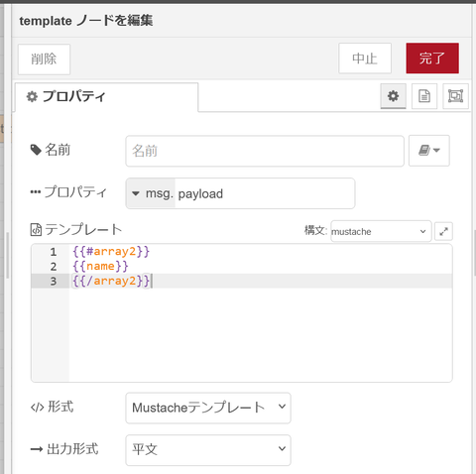Open the book icon dropdown next to name
The height and width of the screenshot is (474, 476).
429,151
